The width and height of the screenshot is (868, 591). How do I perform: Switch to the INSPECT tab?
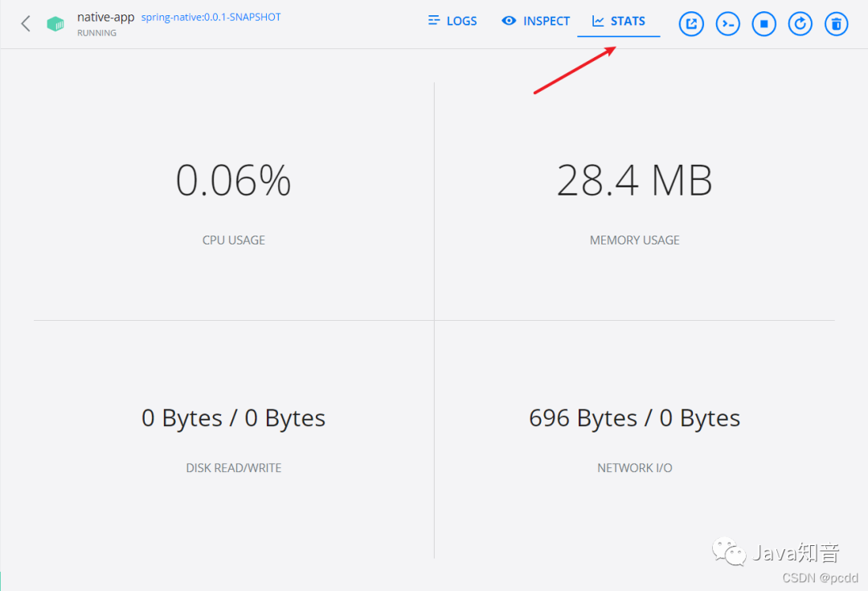click(535, 21)
